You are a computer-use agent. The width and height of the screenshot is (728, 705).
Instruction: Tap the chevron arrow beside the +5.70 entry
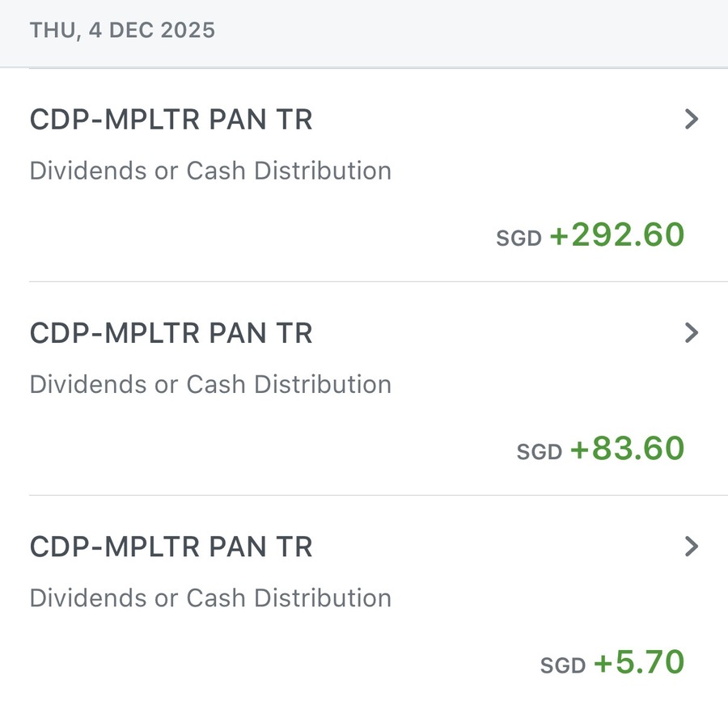pos(691,547)
